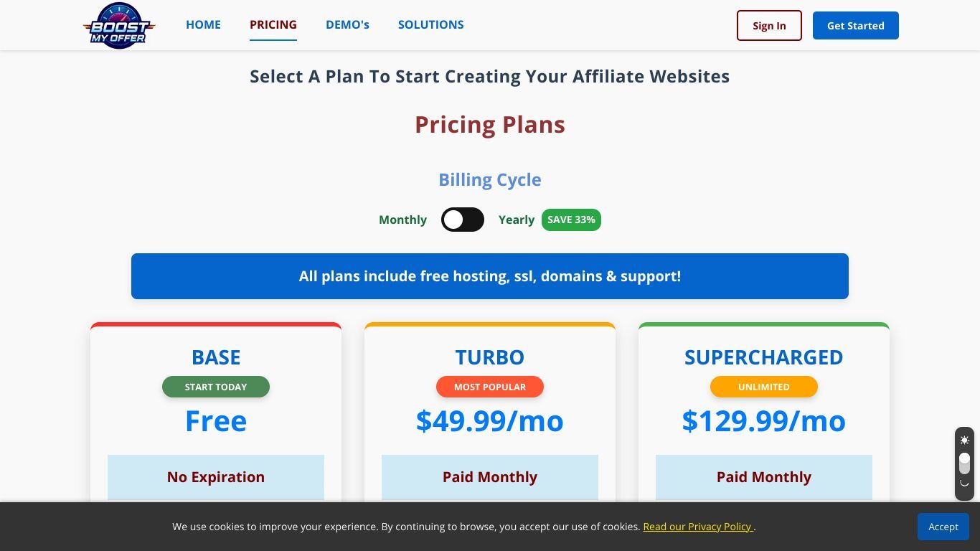Image resolution: width=980 pixels, height=551 pixels.
Task: Click the Get Started button
Action: [856, 26]
